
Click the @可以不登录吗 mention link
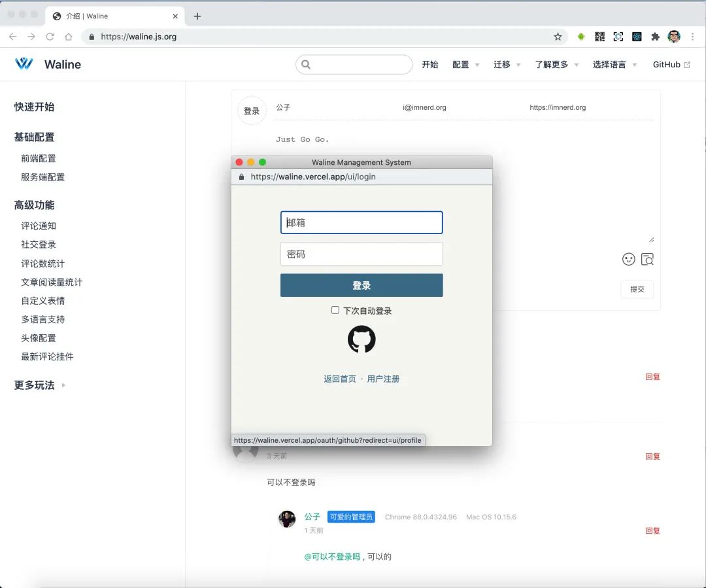tap(332, 557)
